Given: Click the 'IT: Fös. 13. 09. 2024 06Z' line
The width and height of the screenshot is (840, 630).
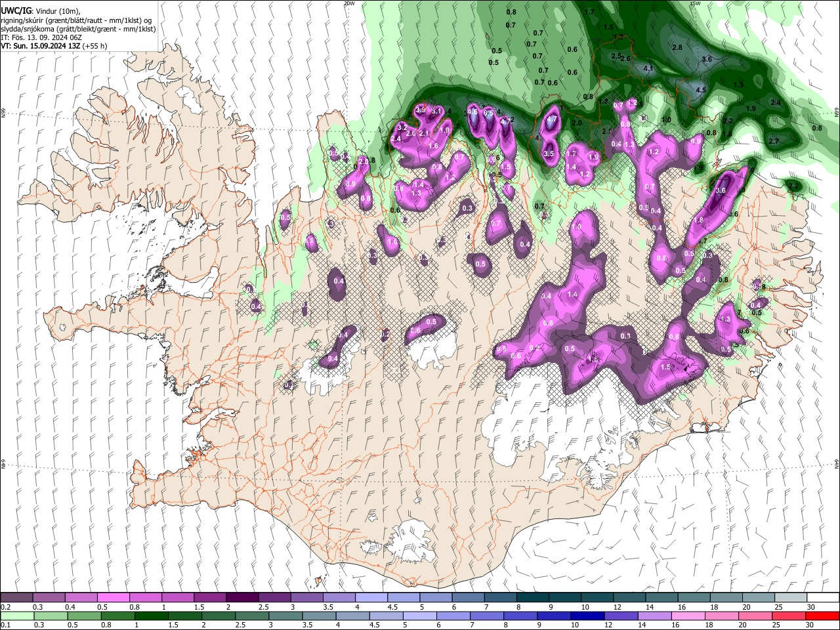Looking at the screenshot, I should point(41,37).
